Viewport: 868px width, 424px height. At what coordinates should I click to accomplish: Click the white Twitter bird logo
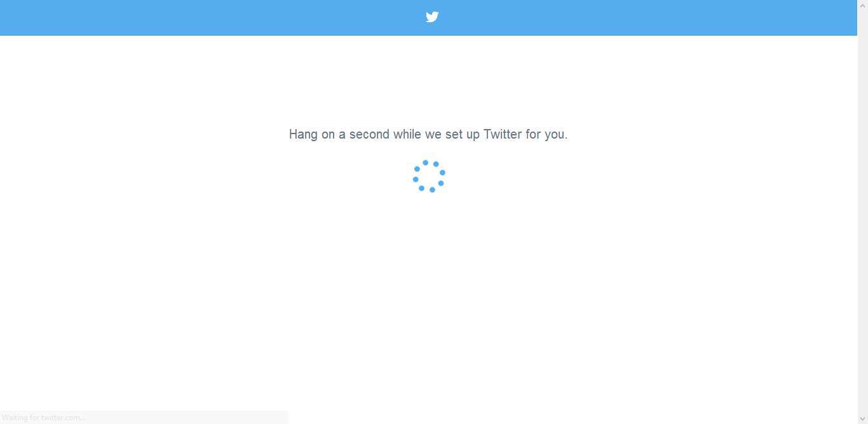432,17
